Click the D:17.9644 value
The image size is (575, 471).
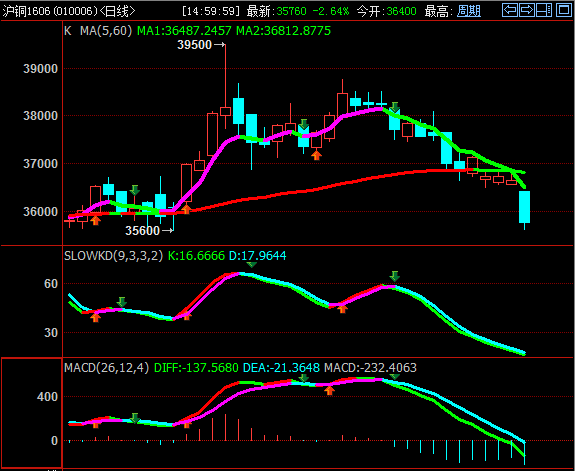257,256
